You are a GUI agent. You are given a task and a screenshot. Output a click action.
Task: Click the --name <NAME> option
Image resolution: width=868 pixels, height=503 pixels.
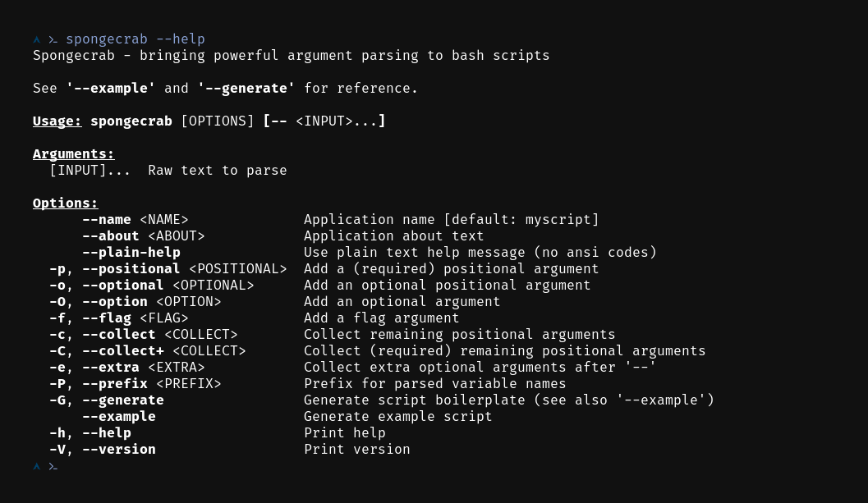(135, 220)
